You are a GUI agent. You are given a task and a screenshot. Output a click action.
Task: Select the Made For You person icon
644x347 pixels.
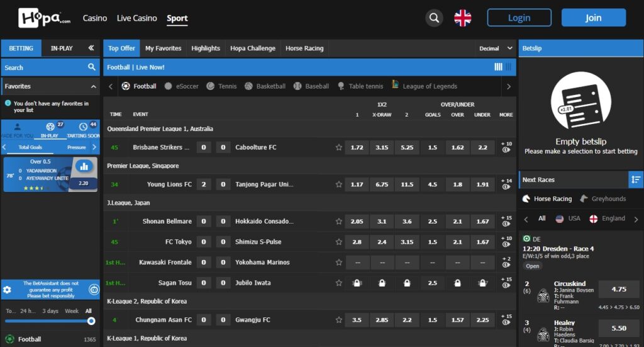(x=17, y=127)
